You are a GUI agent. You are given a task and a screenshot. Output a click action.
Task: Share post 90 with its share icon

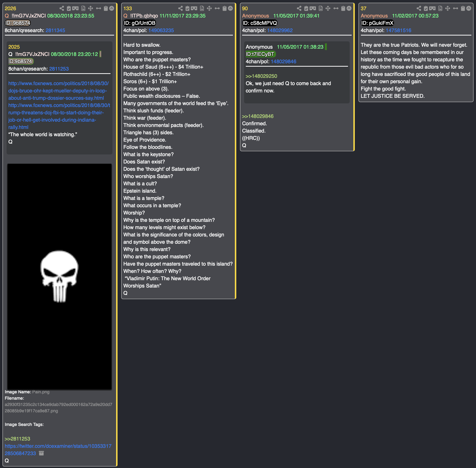point(299,8)
